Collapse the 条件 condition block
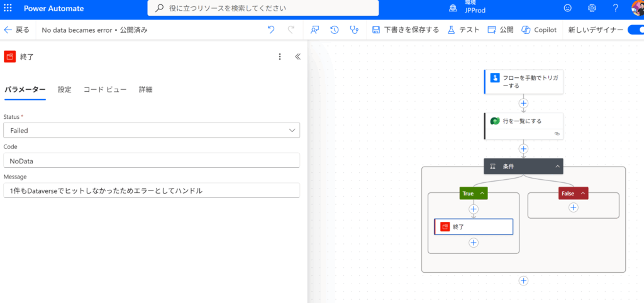This screenshot has width=644, height=303. (x=557, y=167)
